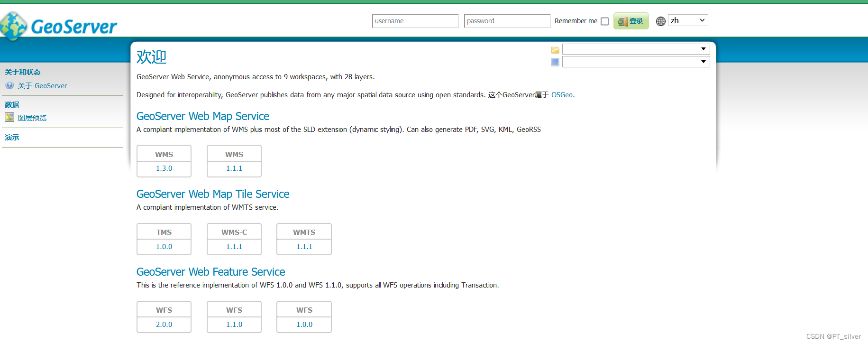Screen dimensions: 868x344
Task: Toggle the Remember me checkbox
Action: (604, 21)
